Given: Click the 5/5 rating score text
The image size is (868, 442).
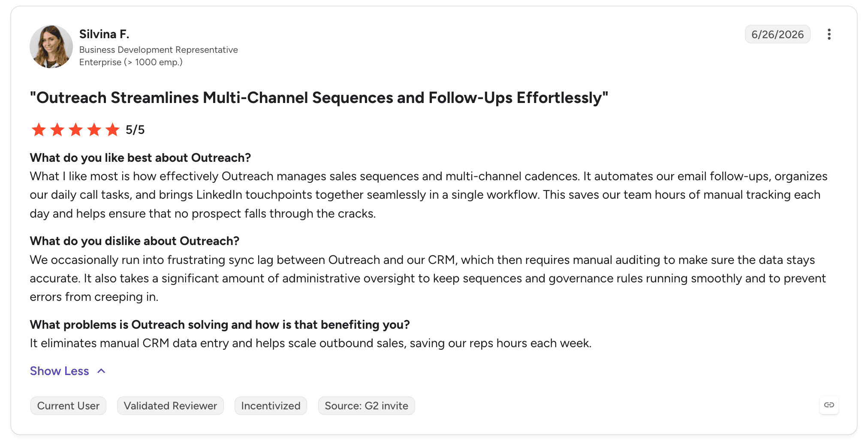Looking at the screenshot, I should 135,130.
